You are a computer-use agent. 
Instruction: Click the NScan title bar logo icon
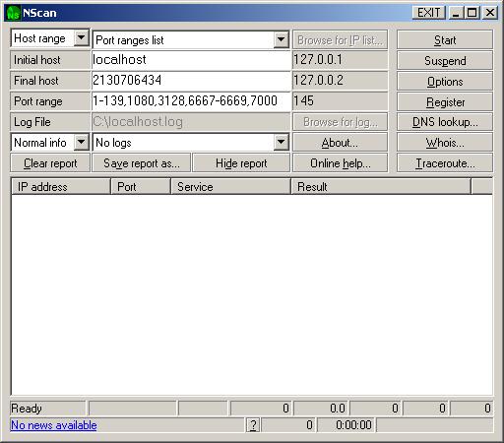click(x=13, y=13)
